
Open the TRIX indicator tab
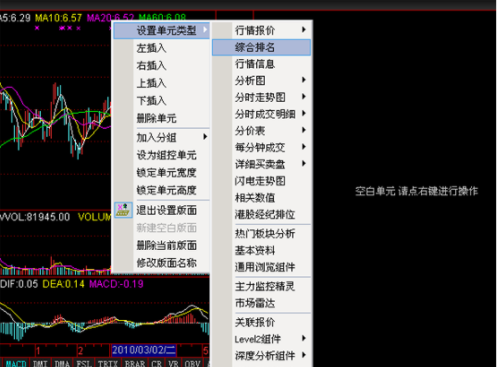pos(108,363)
